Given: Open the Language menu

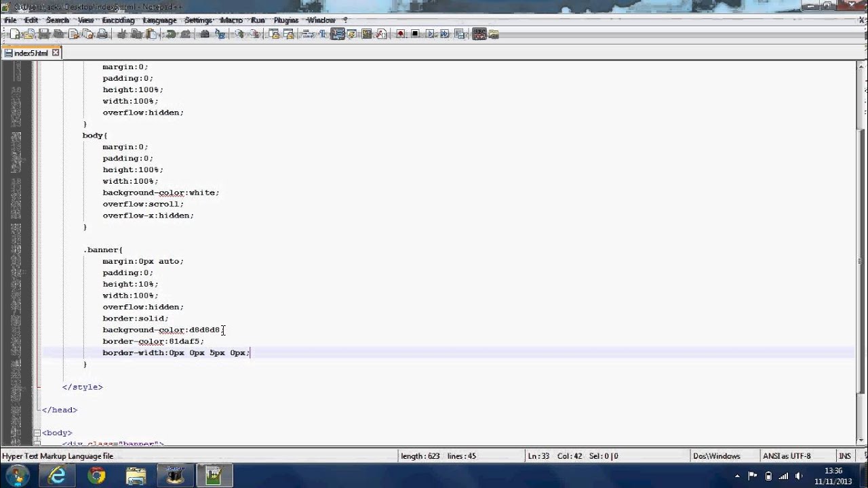Looking at the screenshot, I should (159, 20).
